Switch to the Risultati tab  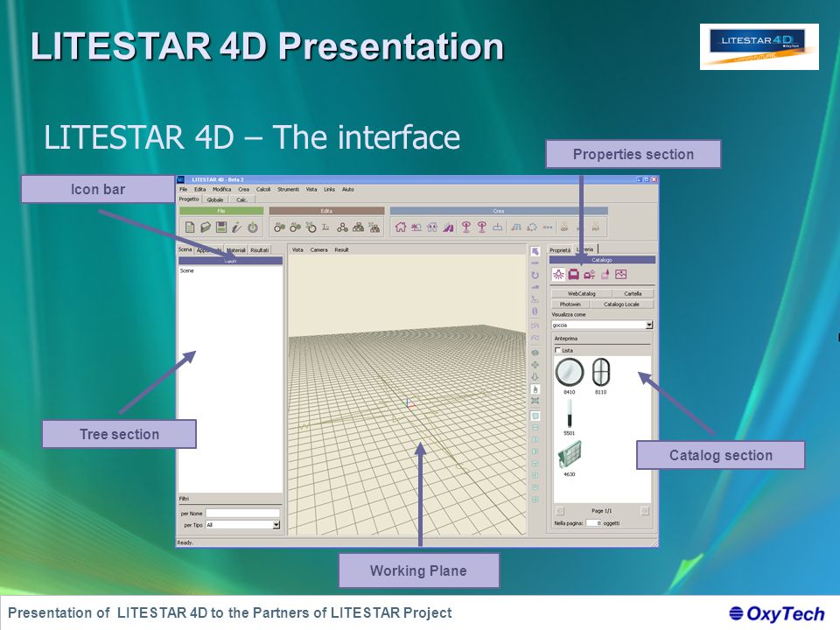(260, 250)
